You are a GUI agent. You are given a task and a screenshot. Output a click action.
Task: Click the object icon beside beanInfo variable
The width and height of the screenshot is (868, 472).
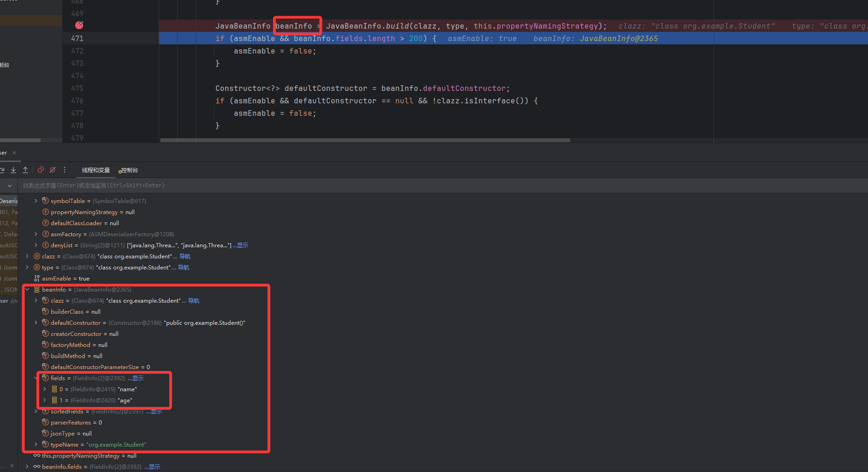[36, 290]
